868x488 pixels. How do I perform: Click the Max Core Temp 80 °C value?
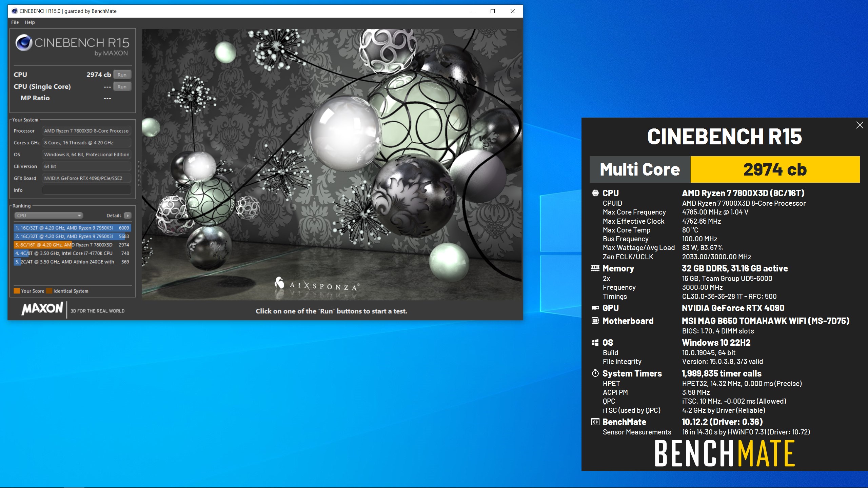(690, 230)
